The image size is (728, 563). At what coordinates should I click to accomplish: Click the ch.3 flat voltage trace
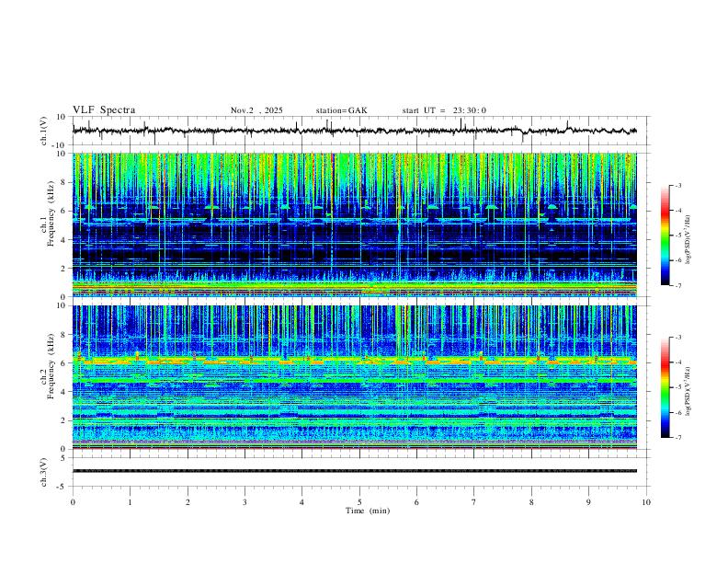[354, 471]
